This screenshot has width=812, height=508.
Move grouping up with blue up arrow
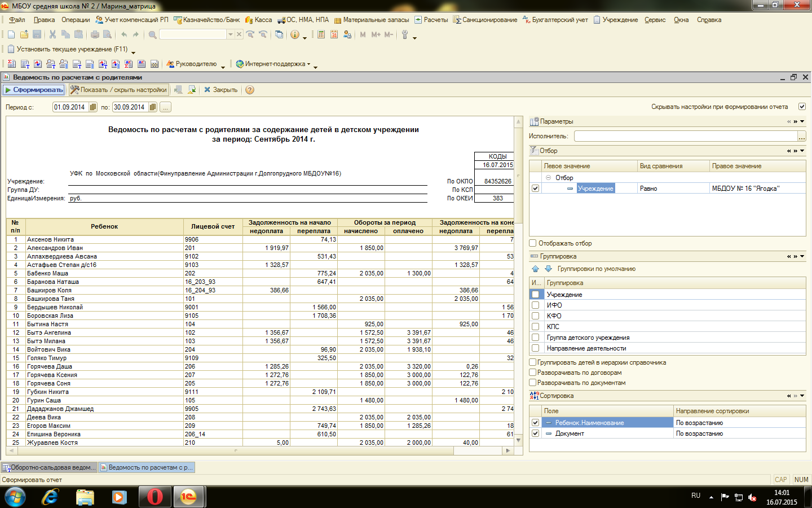pos(535,269)
